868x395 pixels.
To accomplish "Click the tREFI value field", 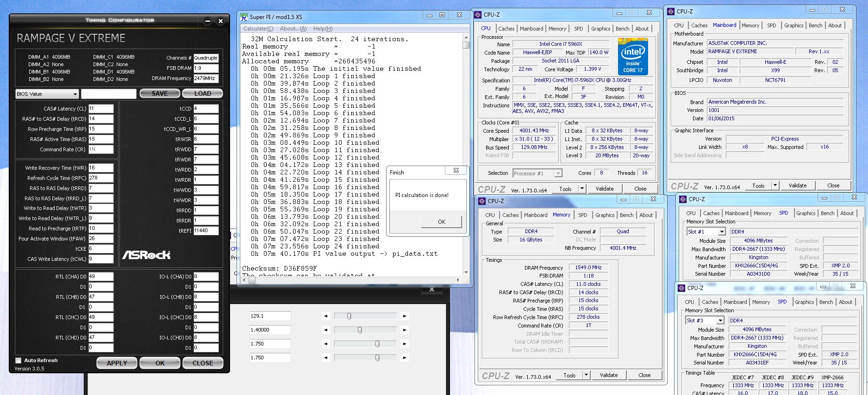I will point(206,230).
